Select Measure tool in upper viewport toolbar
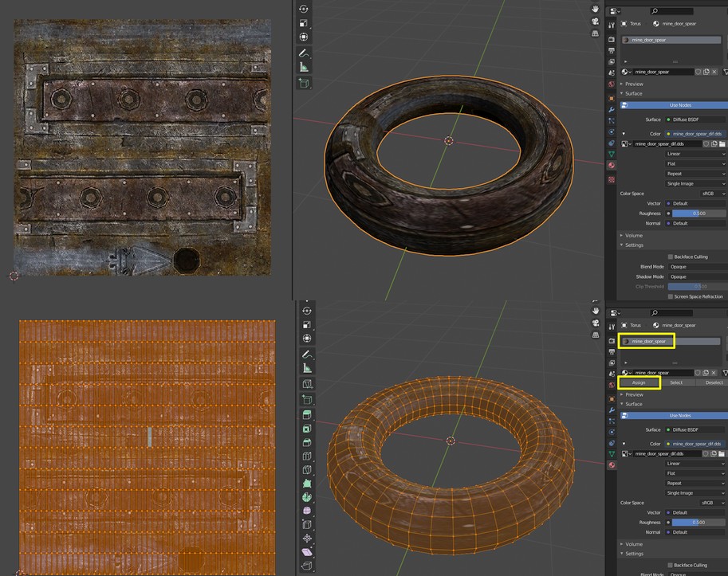This screenshot has height=576, width=728. click(304, 68)
